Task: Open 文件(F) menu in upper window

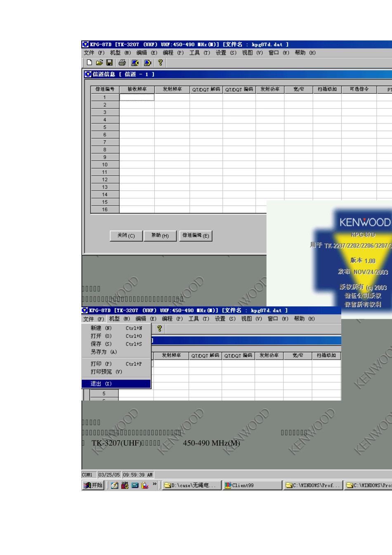Action: click(94, 53)
